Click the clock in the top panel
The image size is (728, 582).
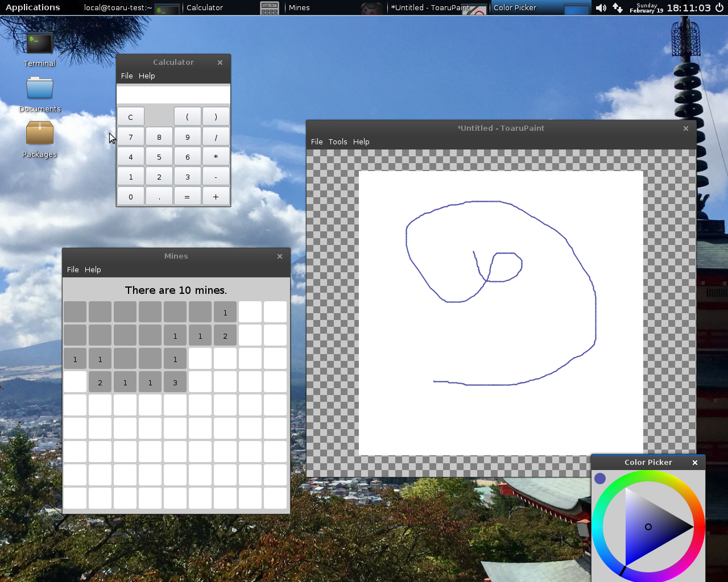coord(689,8)
